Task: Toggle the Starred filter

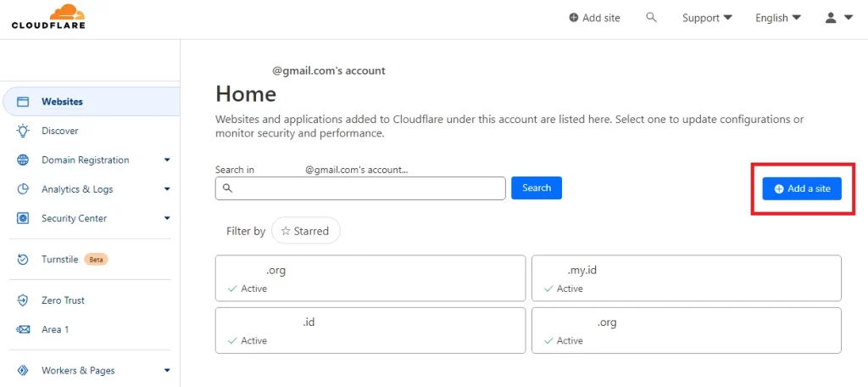Action: [x=305, y=231]
